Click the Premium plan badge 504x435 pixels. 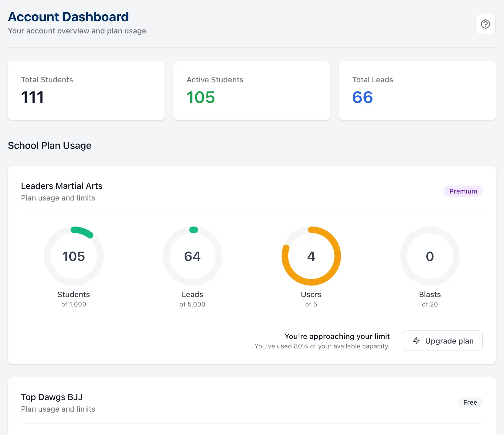463,191
